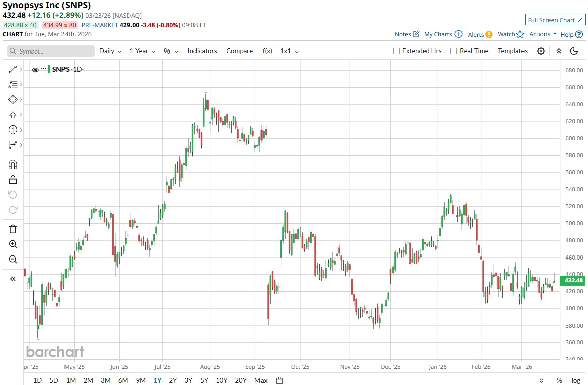Enable Extended Hrs checkbox

(x=396, y=51)
